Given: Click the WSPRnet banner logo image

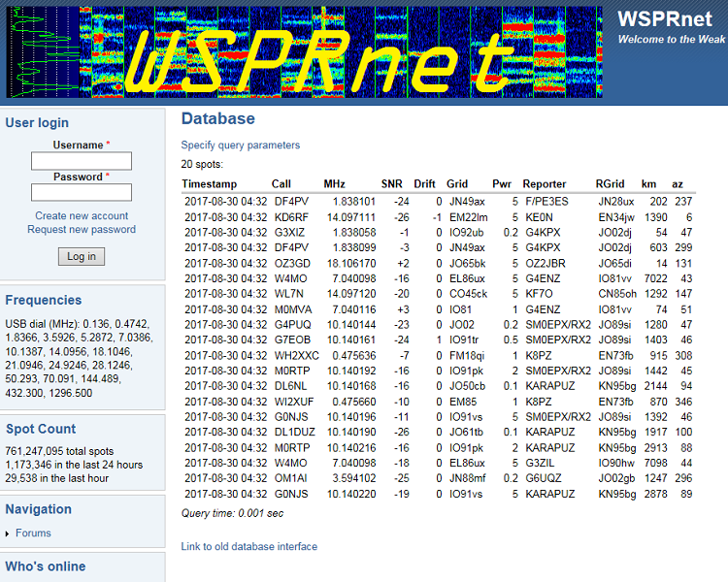Looking at the screenshot, I should [x=304, y=52].
